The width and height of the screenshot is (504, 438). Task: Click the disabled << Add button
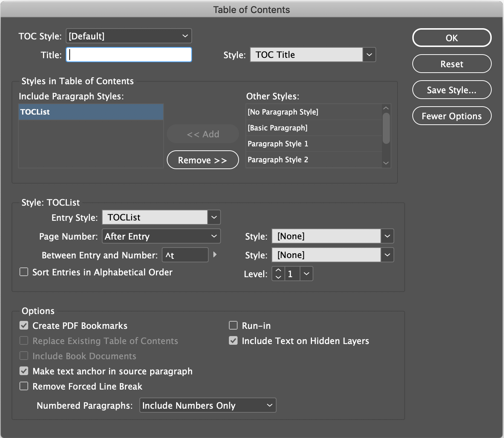tap(203, 134)
